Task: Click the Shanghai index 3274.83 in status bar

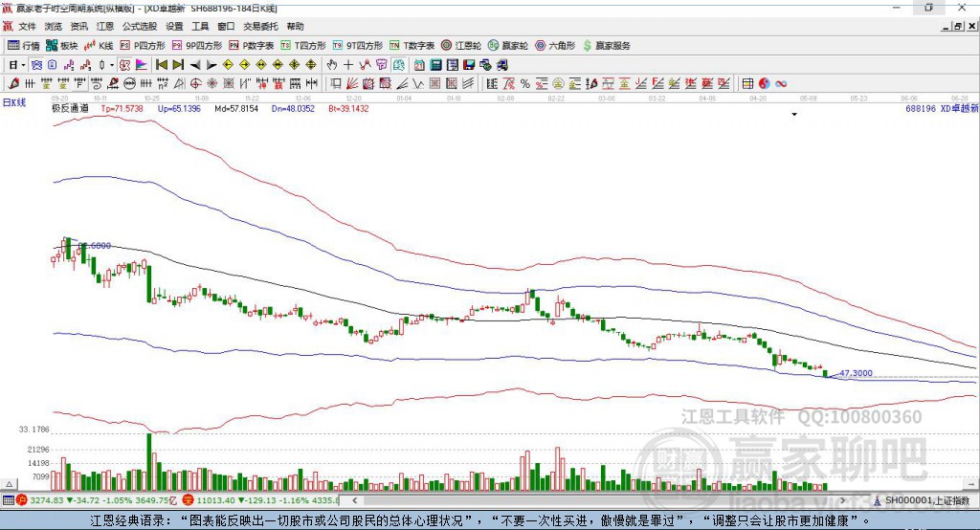Action: pyautogui.click(x=46, y=500)
